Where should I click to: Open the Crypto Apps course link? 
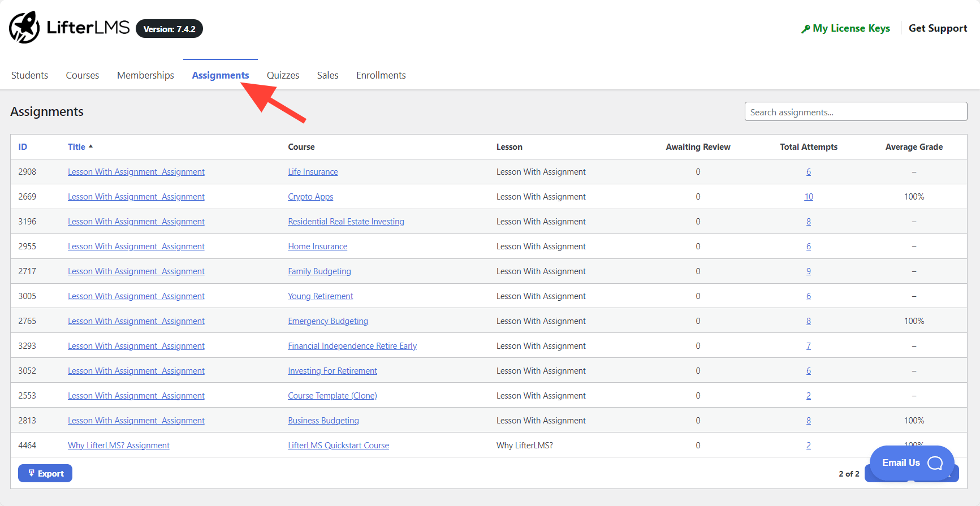point(310,197)
